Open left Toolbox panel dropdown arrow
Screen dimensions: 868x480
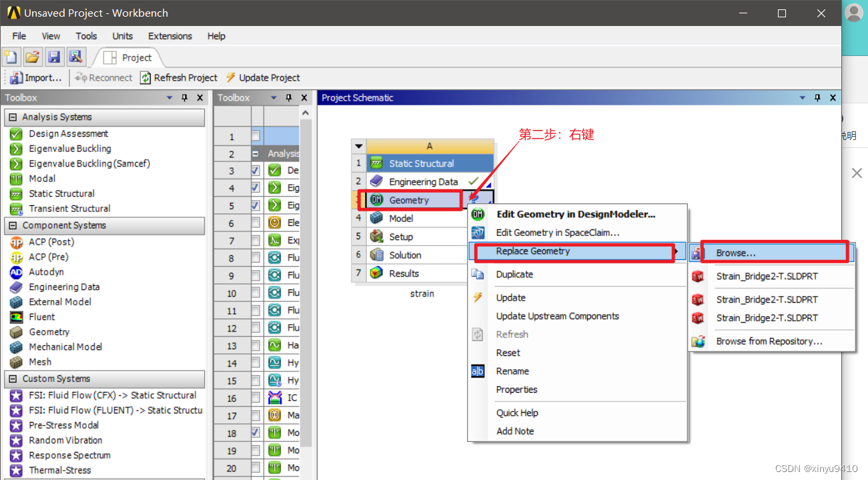coord(169,98)
